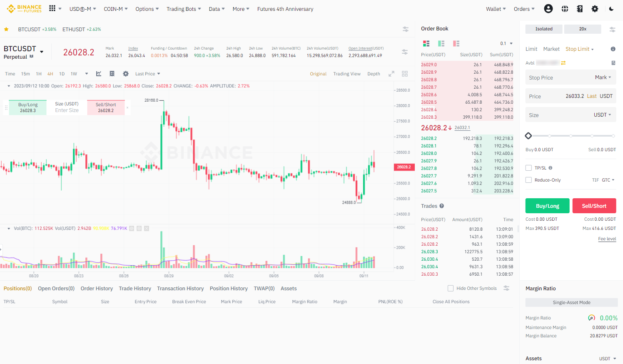This screenshot has height=364, width=623.
Task: Open the Stop Limit order type dropdown
Action: [x=580, y=49]
